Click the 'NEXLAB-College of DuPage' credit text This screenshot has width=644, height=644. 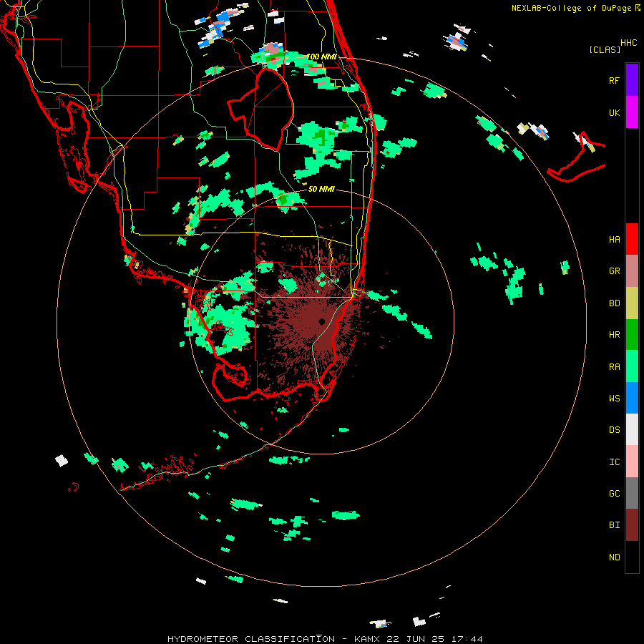pos(571,8)
